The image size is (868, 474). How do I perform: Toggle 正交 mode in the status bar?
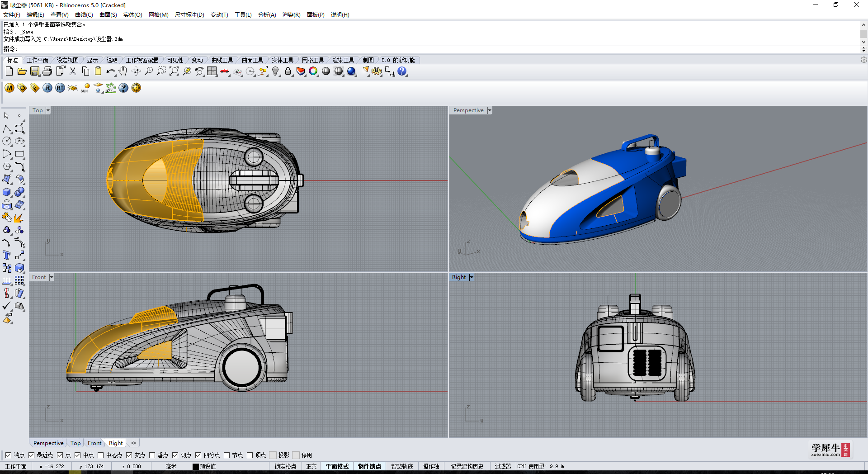point(311,466)
